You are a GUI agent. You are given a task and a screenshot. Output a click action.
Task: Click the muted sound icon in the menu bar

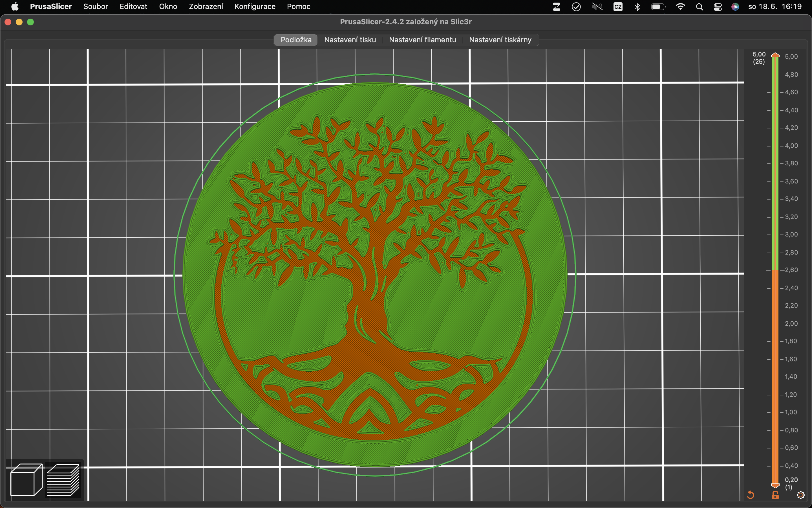pyautogui.click(x=597, y=7)
